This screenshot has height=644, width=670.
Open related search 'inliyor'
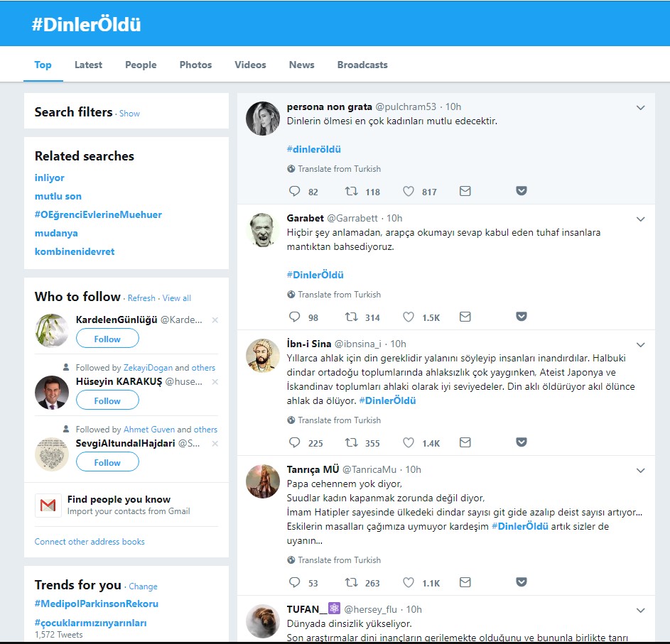50,178
